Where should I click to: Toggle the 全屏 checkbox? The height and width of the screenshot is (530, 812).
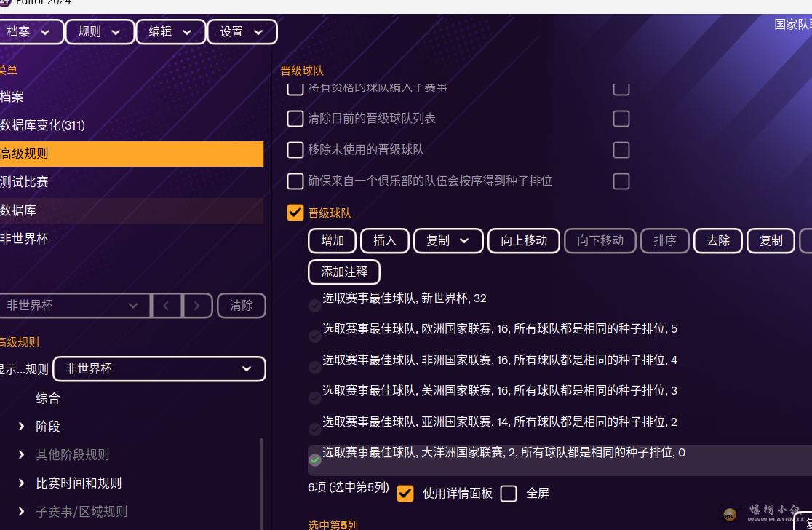click(509, 494)
